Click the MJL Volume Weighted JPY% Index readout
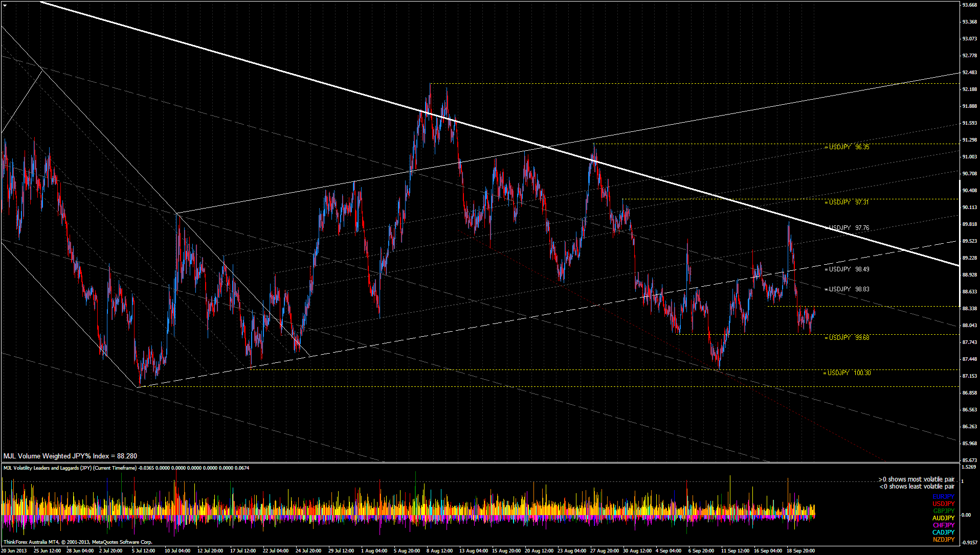This screenshot has height=555, width=980. click(x=70, y=456)
